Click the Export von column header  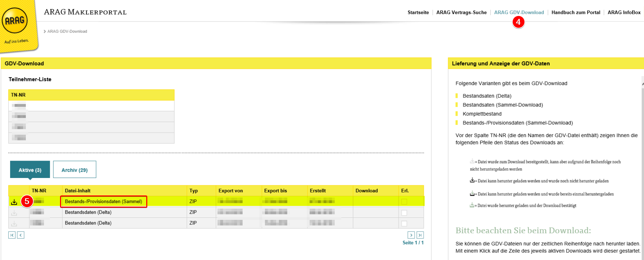pyautogui.click(x=231, y=191)
